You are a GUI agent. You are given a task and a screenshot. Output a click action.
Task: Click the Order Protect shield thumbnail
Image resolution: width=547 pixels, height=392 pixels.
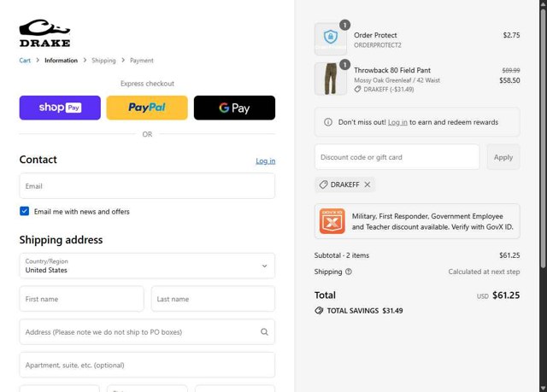click(x=331, y=39)
